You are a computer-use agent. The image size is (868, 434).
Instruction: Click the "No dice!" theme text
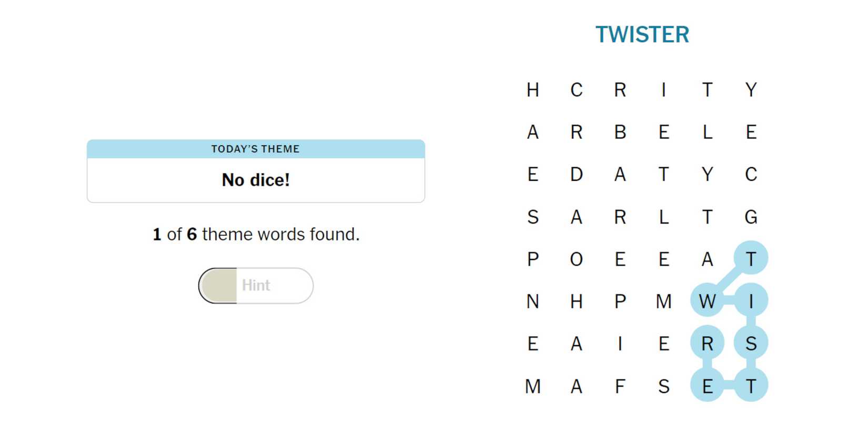[x=256, y=180]
